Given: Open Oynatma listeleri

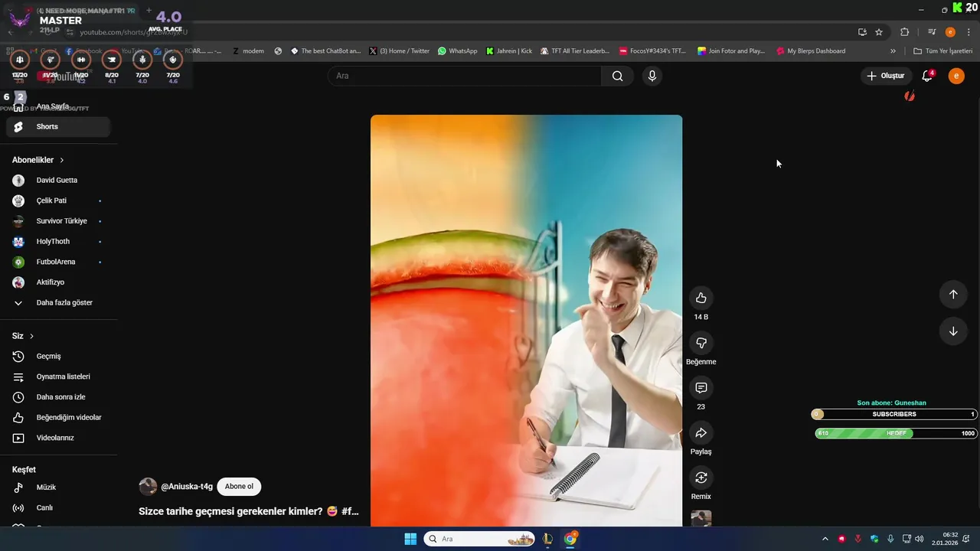Looking at the screenshot, I should (58, 377).
